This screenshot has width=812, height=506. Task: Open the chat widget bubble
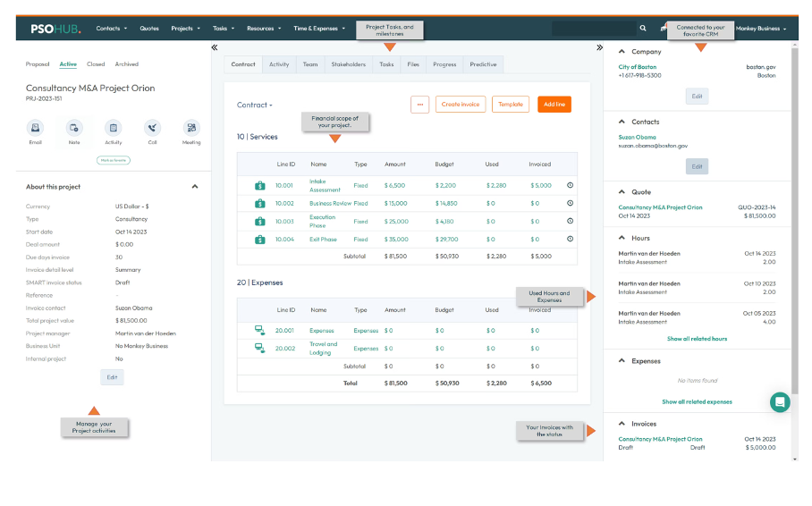coord(780,402)
